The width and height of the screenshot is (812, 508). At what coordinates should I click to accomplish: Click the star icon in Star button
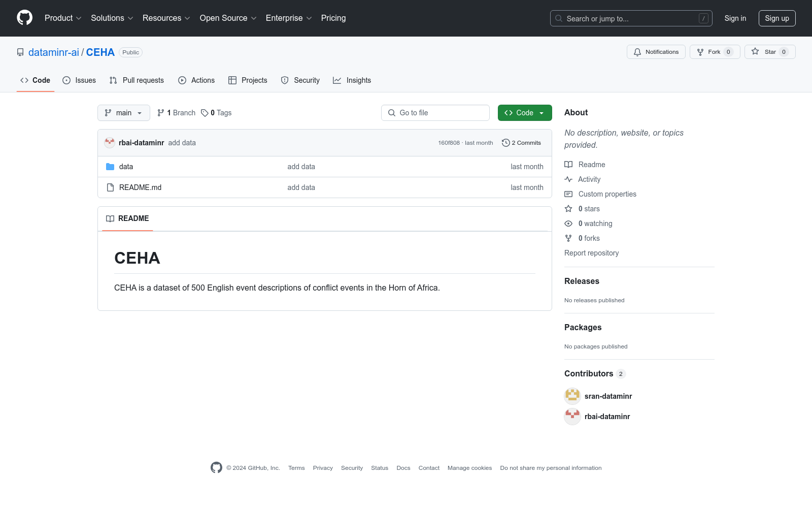(755, 51)
